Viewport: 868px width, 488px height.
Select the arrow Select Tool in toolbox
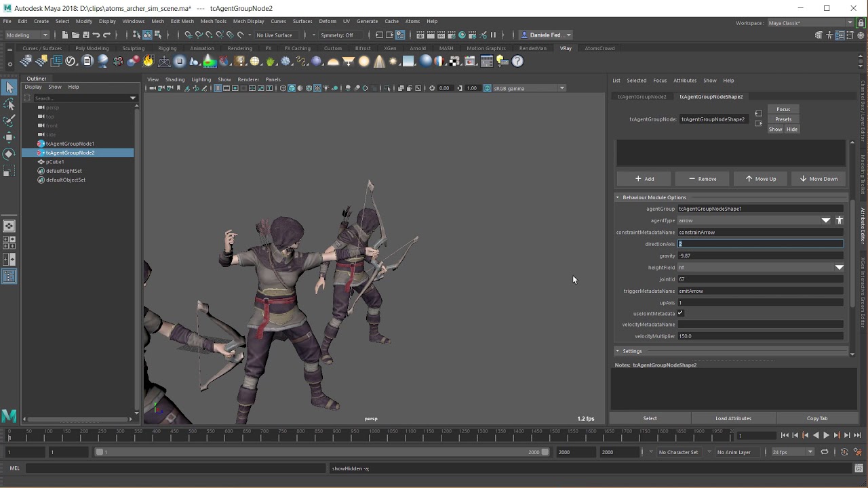click(x=9, y=87)
